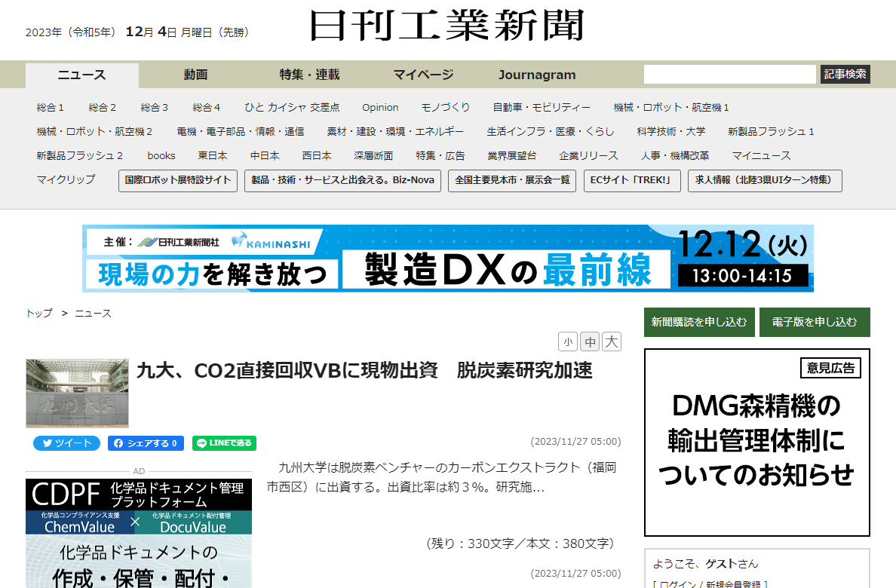
Task: Go to the マイページ tab
Action: [x=423, y=75]
